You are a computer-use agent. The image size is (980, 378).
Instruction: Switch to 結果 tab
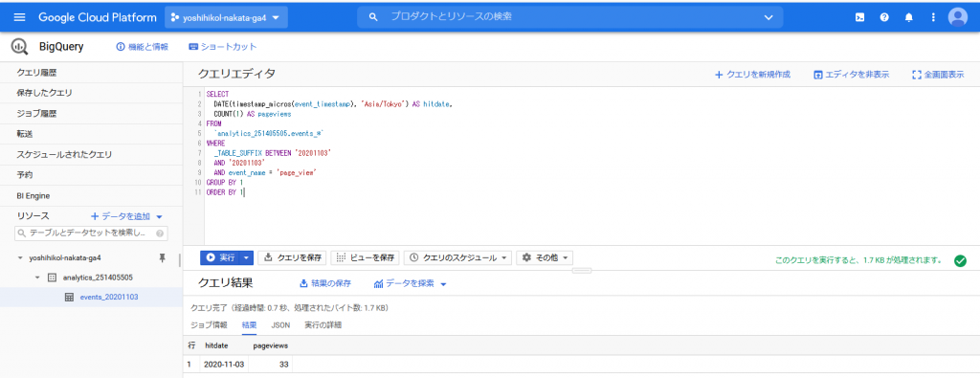pos(250,325)
